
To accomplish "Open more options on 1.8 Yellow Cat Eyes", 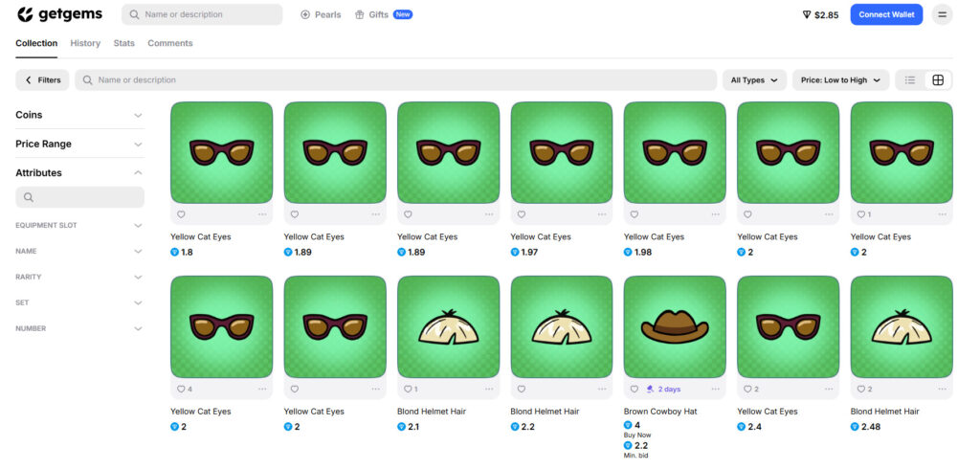I will point(262,214).
